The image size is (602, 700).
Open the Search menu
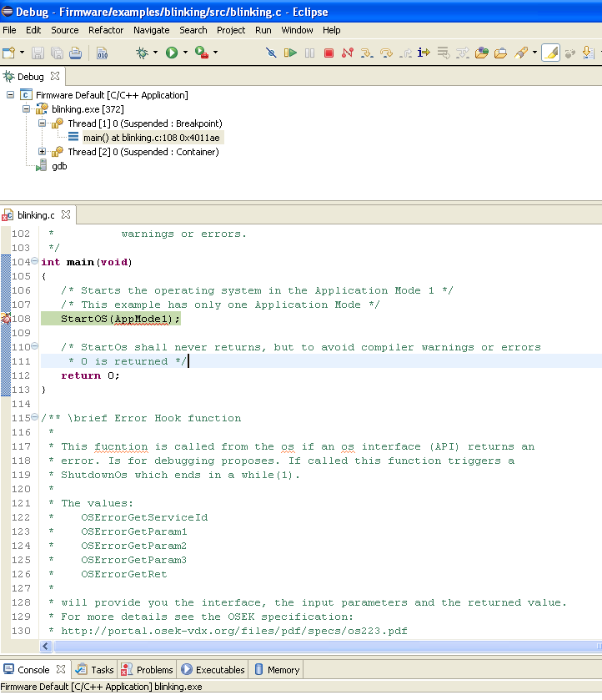(193, 30)
